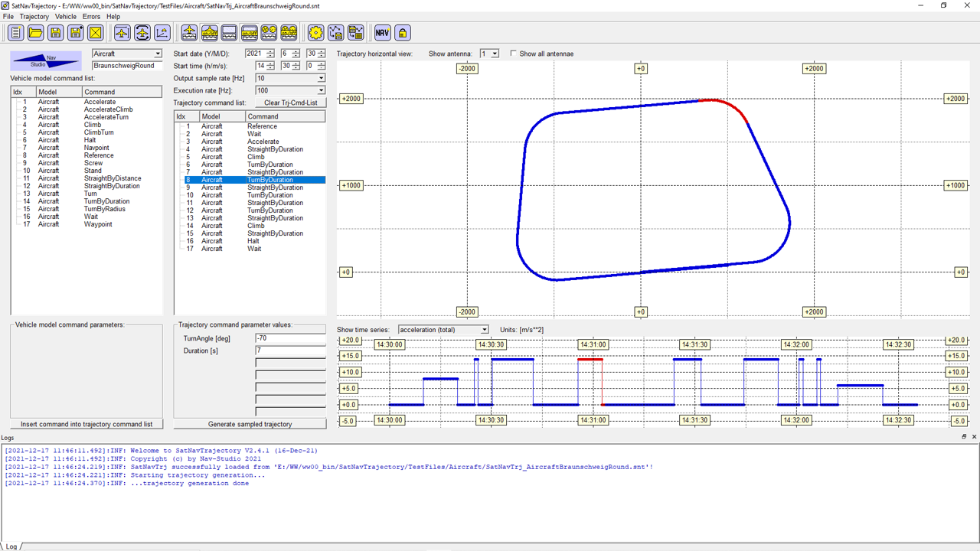The width and height of the screenshot is (980, 551).
Task: Expand the Output sample rate dropdown
Action: [x=321, y=78]
